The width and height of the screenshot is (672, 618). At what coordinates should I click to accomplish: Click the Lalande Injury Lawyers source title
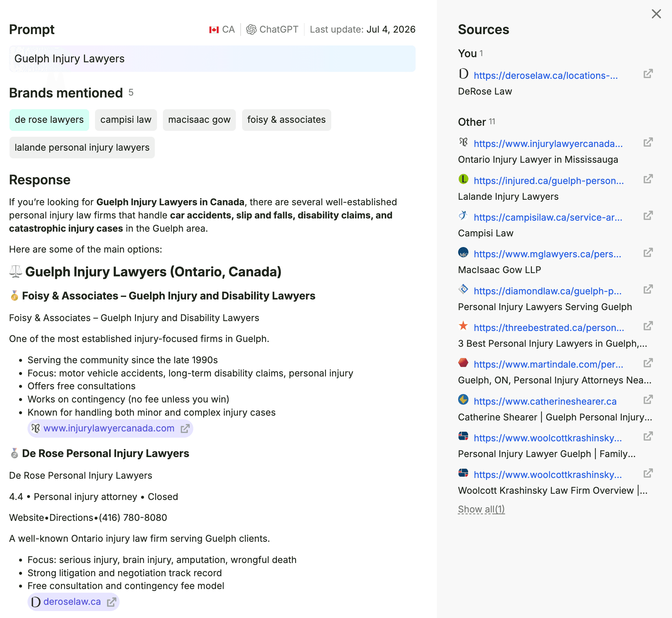click(x=508, y=196)
